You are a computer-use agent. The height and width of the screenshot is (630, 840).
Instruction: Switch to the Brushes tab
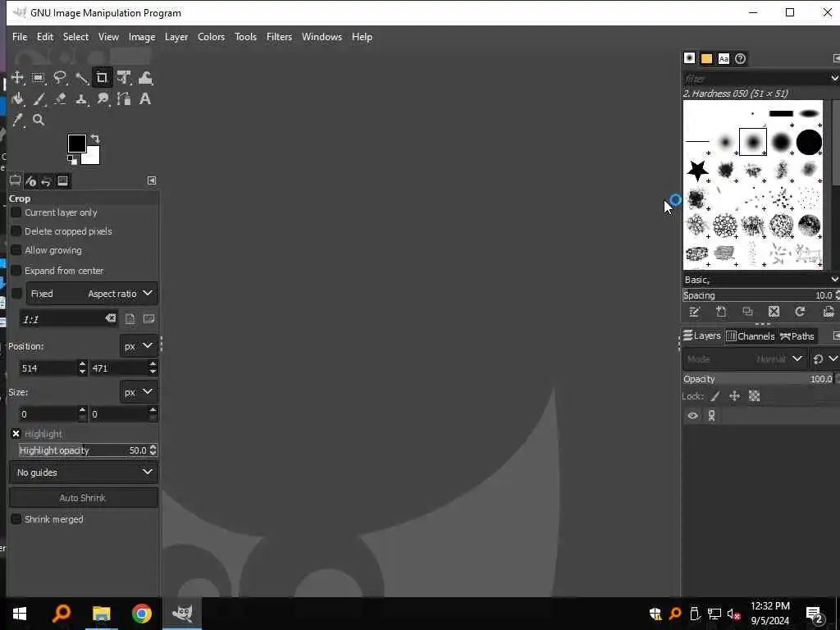click(689, 58)
